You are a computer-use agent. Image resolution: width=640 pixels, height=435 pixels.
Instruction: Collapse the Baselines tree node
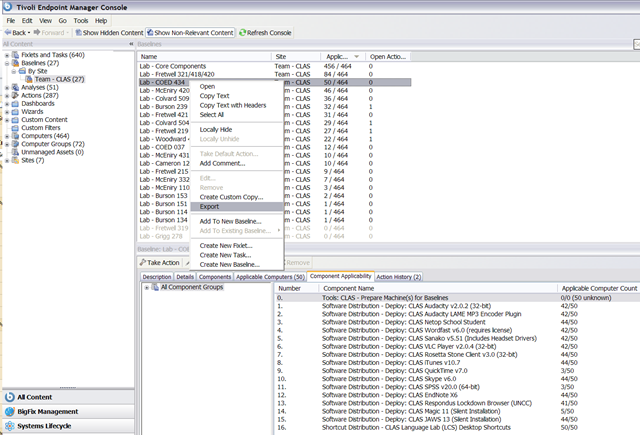pyautogui.click(x=6, y=63)
